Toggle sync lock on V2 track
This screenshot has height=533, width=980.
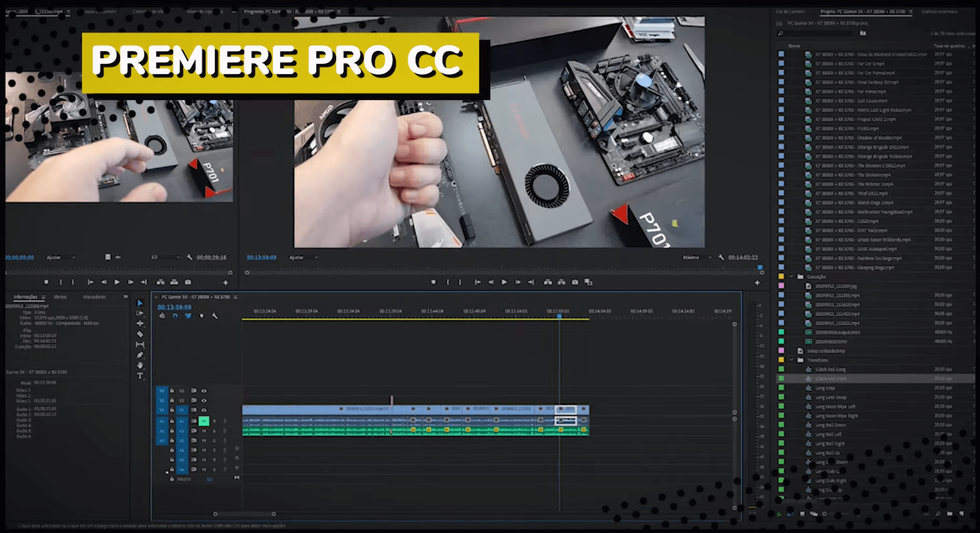pos(194,401)
